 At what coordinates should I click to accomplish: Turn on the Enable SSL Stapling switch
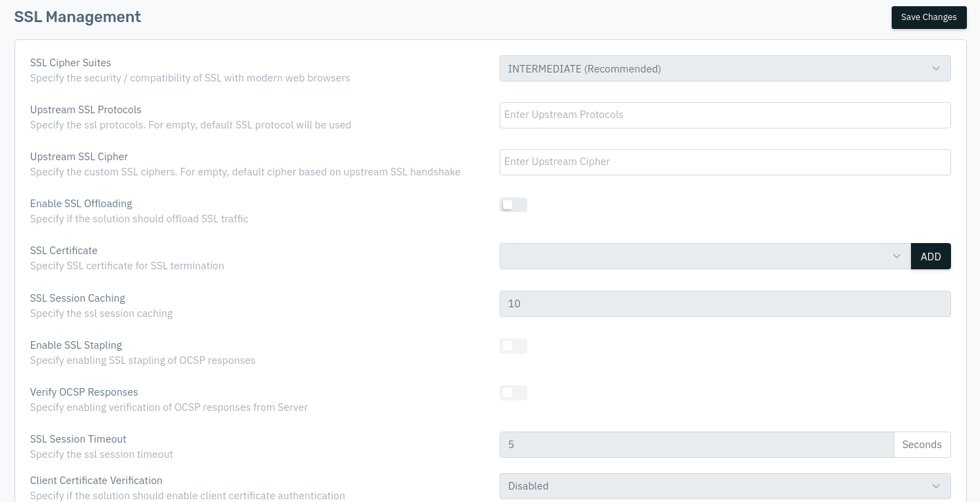(x=513, y=346)
